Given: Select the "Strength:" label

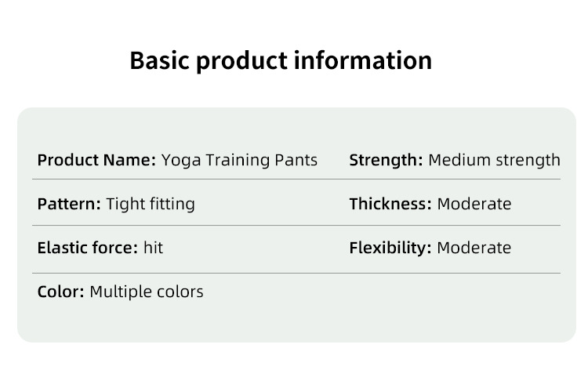Looking at the screenshot, I should point(387,161).
